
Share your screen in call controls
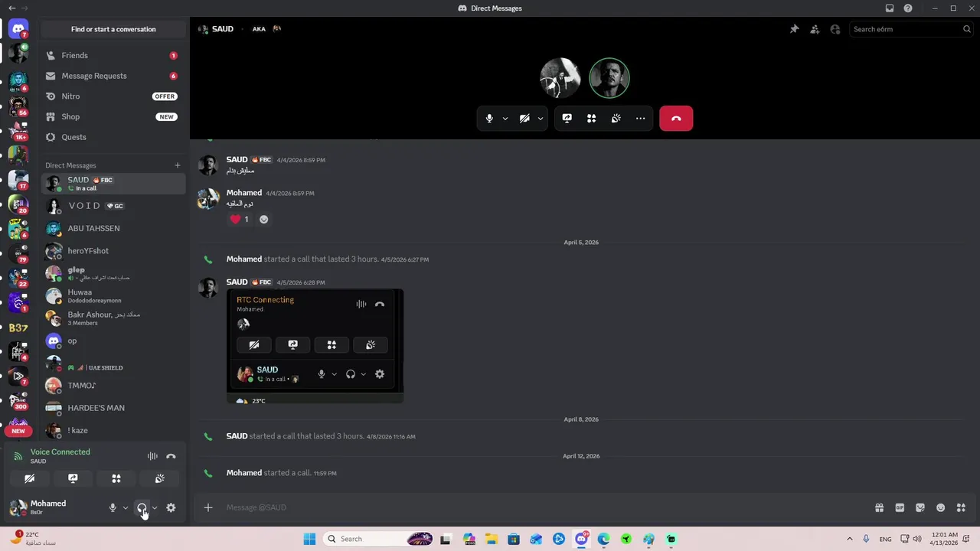(x=567, y=119)
